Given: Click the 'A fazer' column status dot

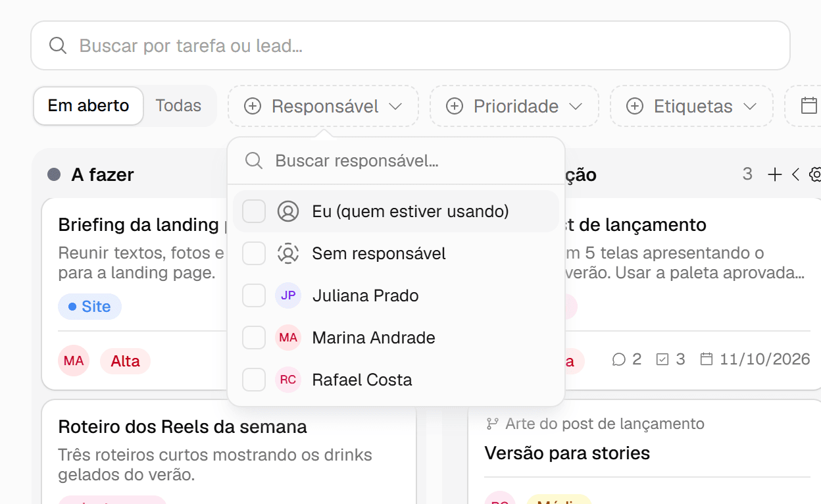Looking at the screenshot, I should tap(54, 174).
